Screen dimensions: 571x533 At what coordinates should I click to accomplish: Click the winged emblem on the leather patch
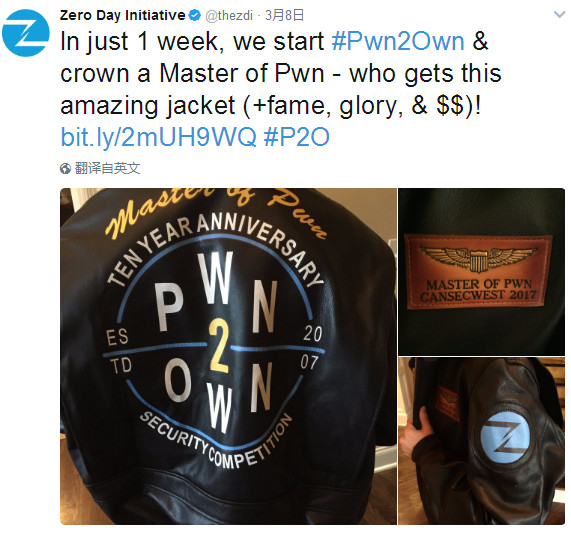click(x=478, y=257)
